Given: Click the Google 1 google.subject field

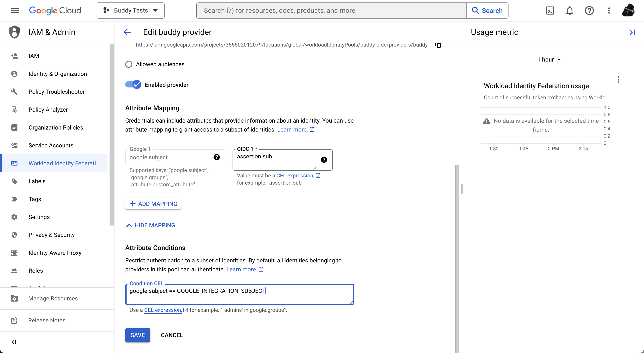Looking at the screenshot, I should [x=175, y=157].
